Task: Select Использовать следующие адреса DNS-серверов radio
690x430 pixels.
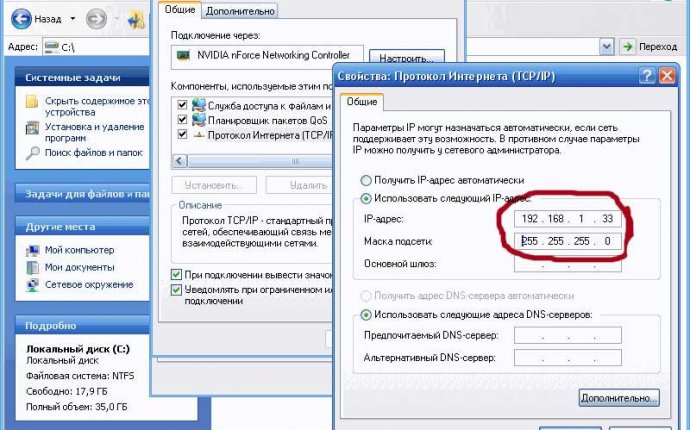Action: click(366, 315)
